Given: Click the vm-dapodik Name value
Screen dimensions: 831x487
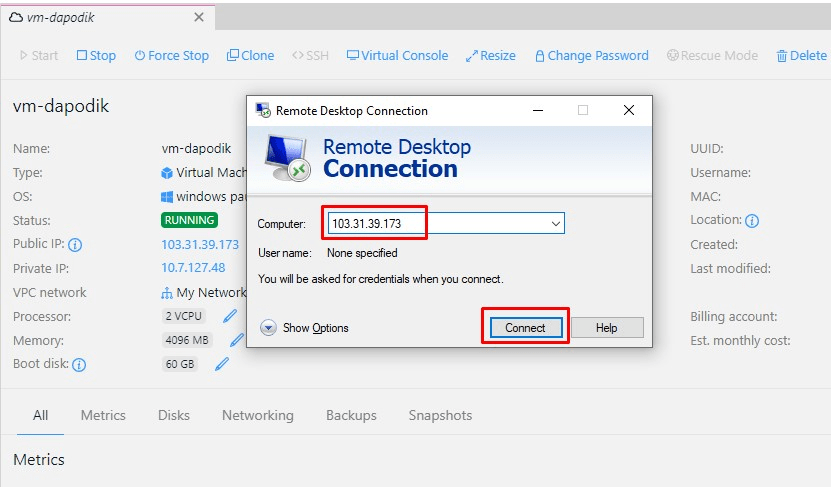Looking at the screenshot, I should 196,149.
